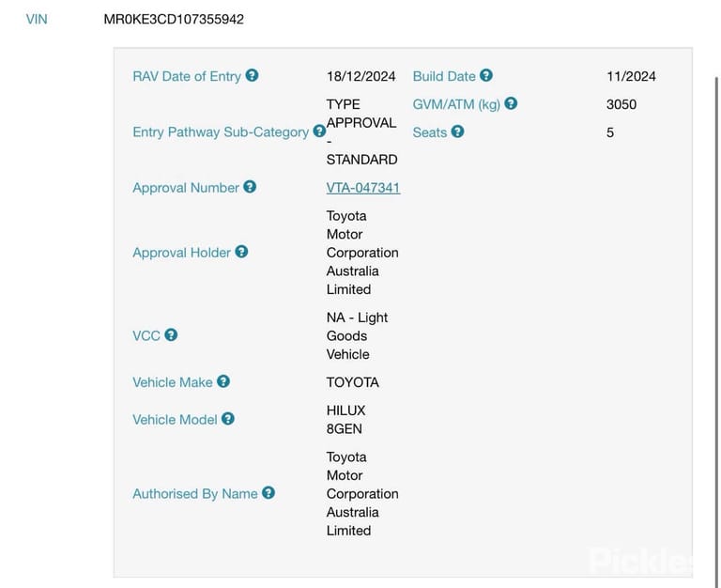Click Vehicle Model help icon

pos(228,419)
